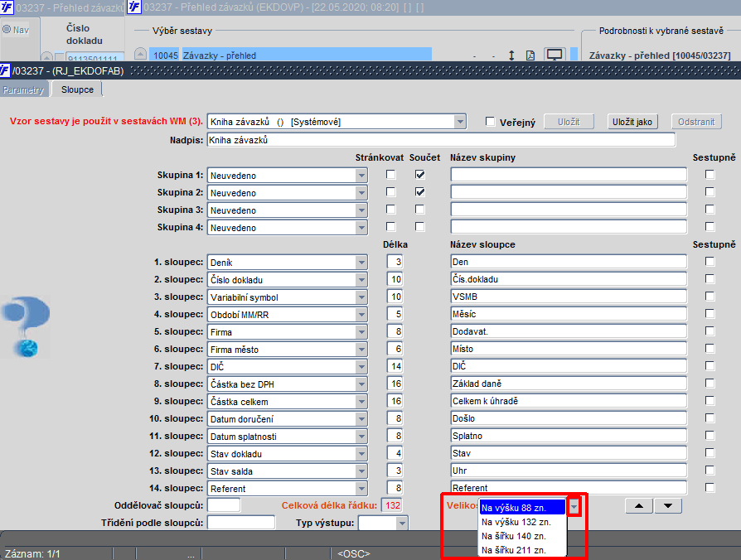
Task: Collapse the Velikost dropdown arrow
Action: (574, 507)
